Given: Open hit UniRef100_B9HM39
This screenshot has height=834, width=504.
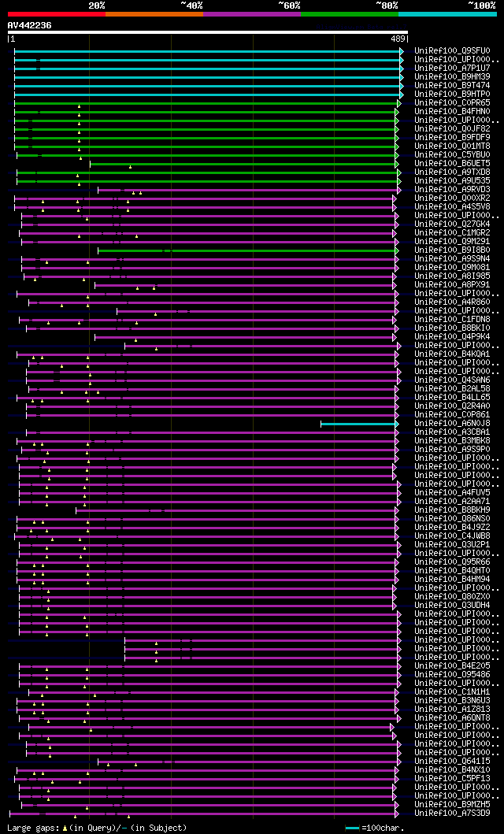Looking at the screenshot, I should [x=453, y=76].
